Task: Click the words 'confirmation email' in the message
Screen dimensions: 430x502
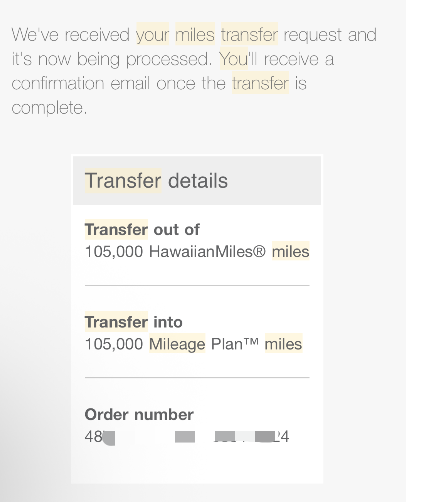Action: (x=81, y=83)
